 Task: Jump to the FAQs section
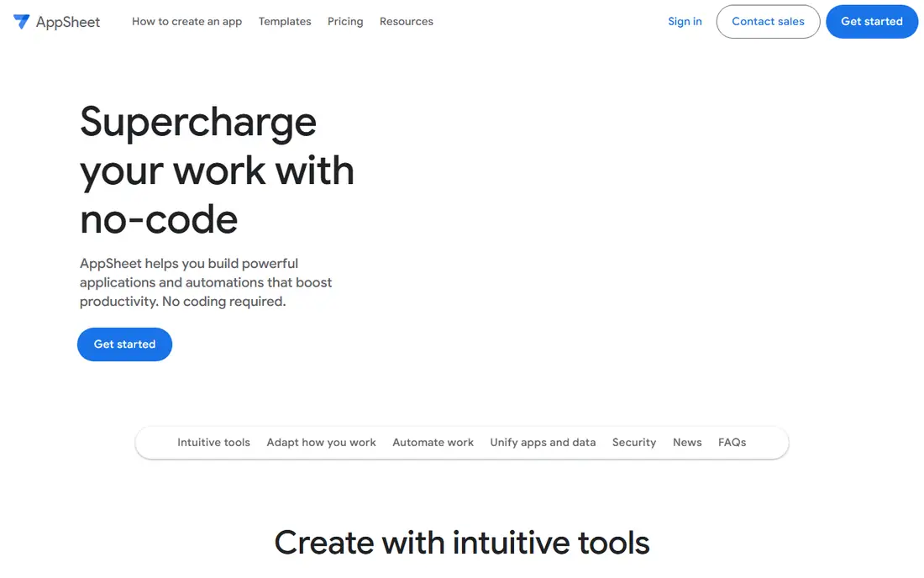click(x=732, y=443)
